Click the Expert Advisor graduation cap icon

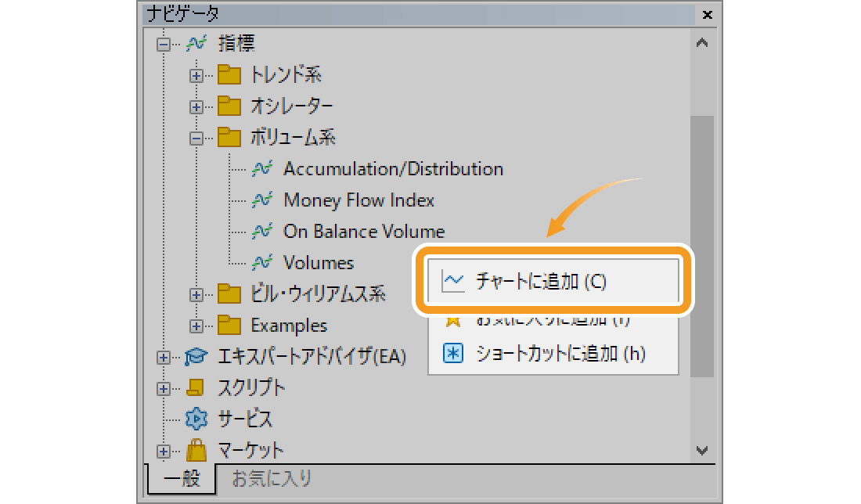(x=196, y=357)
